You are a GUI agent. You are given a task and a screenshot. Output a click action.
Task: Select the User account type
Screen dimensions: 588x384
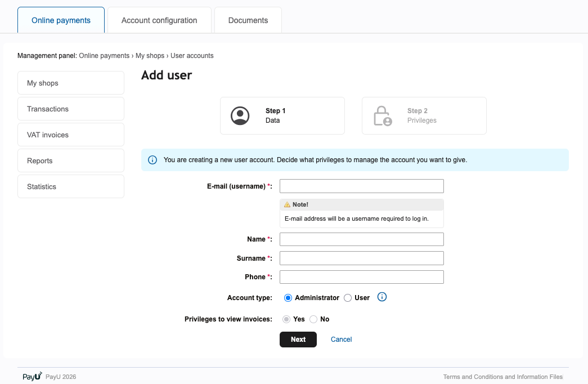point(347,297)
